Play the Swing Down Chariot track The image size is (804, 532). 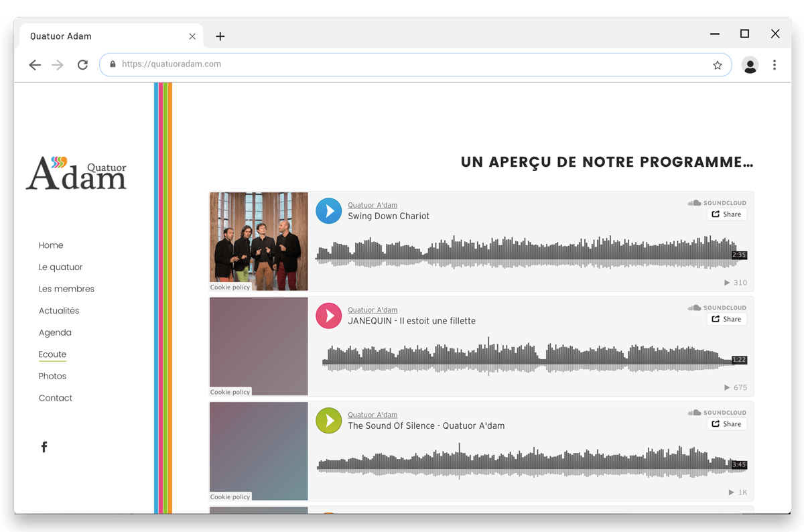pyautogui.click(x=328, y=211)
